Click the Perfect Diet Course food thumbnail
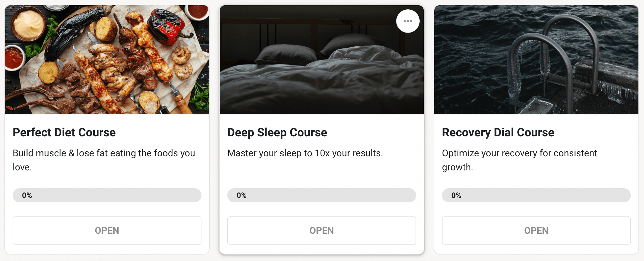The image size is (644, 261). (107, 60)
